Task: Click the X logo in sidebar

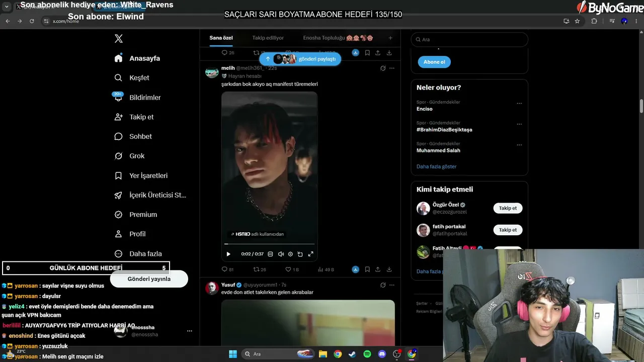Action: (118, 39)
